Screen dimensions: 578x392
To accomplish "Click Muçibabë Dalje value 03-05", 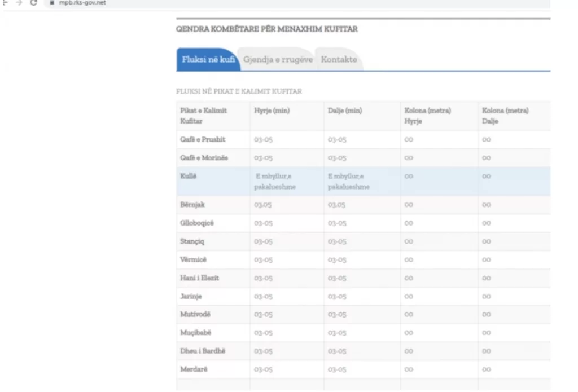I will pos(337,333).
